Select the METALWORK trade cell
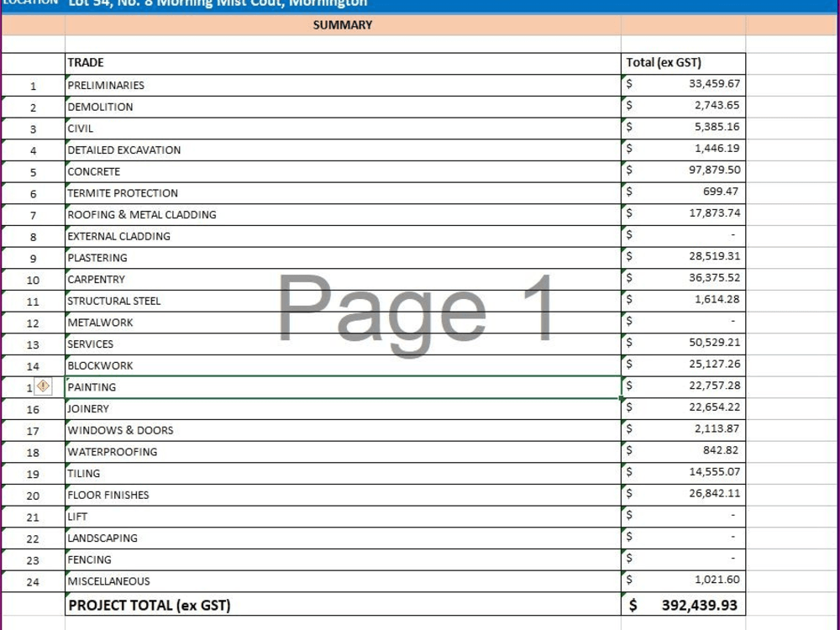 click(x=343, y=323)
